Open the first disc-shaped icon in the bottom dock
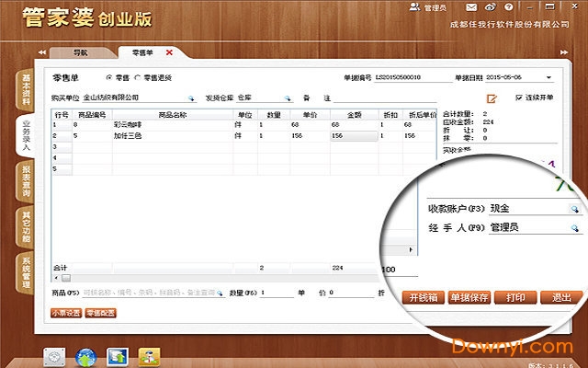Image resolution: width=588 pixels, height=368 pixels. pyautogui.click(x=58, y=356)
